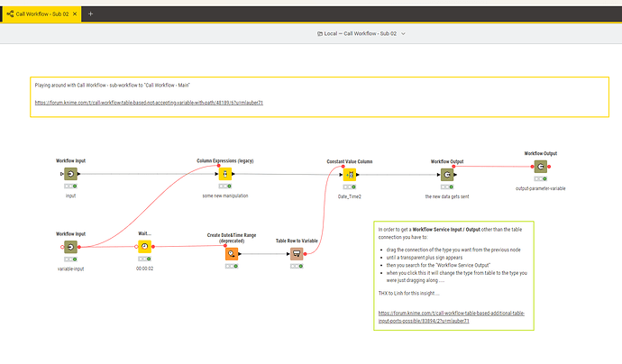Click the Workflow Input node labeled 'variable-input'
622x364 pixels.
[70, 247]
